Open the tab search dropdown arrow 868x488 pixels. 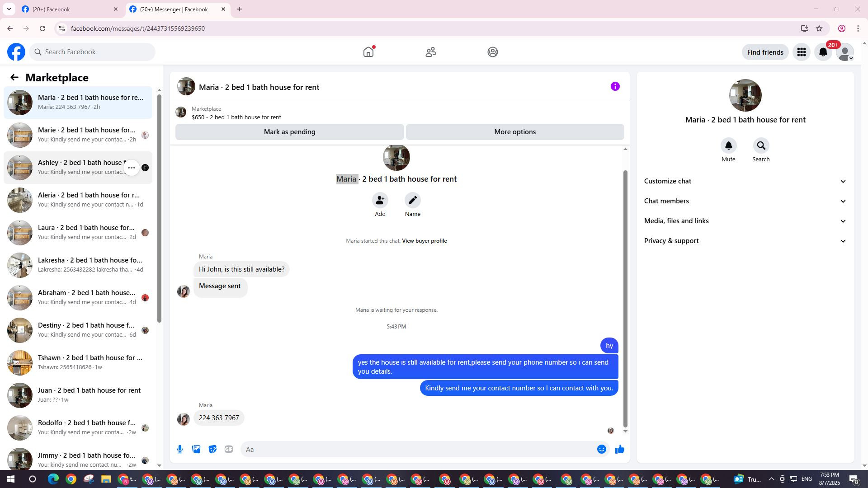pos(9,9)
